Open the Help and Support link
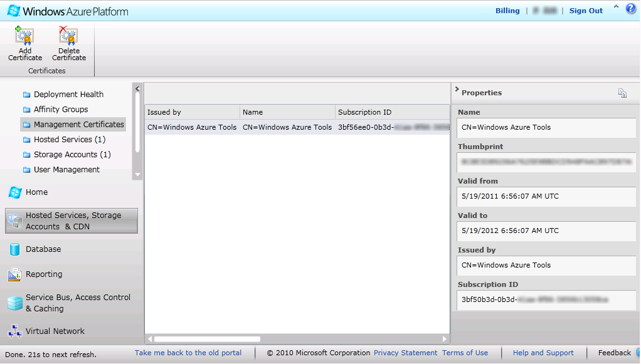Image resolution: width=641 pixels, height=364 pixels. click(543, 353)
